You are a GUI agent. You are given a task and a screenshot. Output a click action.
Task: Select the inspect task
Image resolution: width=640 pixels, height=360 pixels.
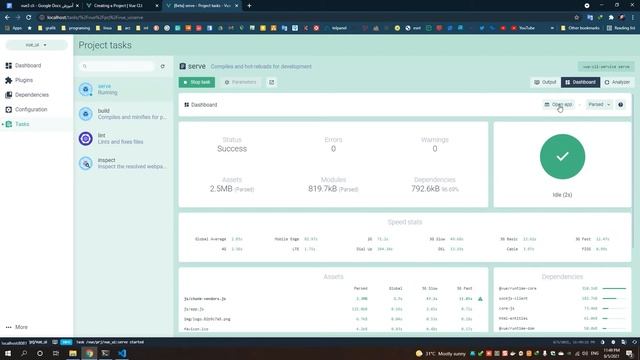point(124,163)
